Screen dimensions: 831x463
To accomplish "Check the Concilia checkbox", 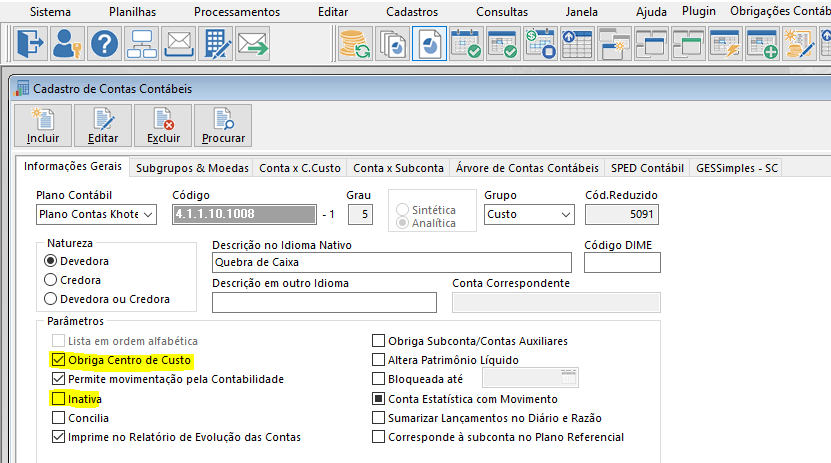I will click(x=58, y=418).
